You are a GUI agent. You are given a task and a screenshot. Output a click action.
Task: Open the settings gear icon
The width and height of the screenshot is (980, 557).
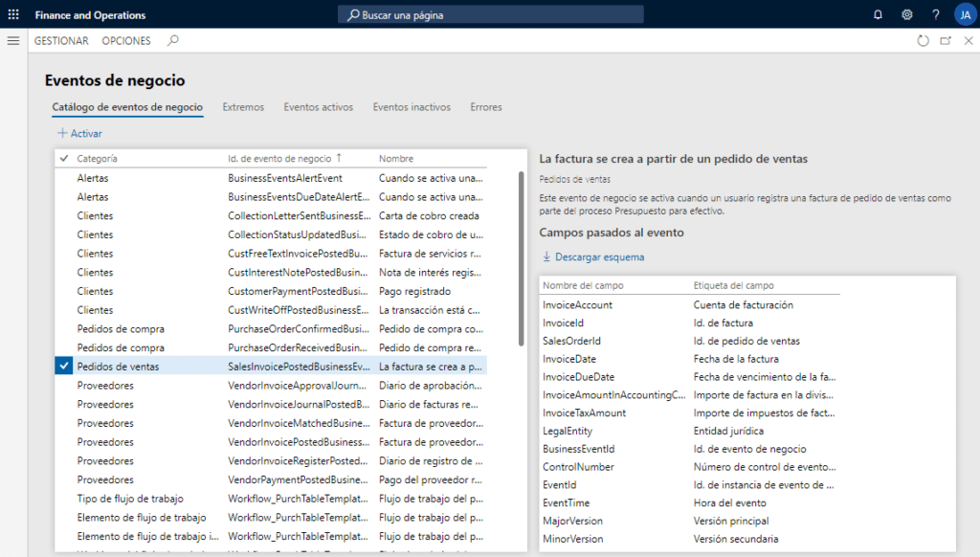(x=907, y=14)
